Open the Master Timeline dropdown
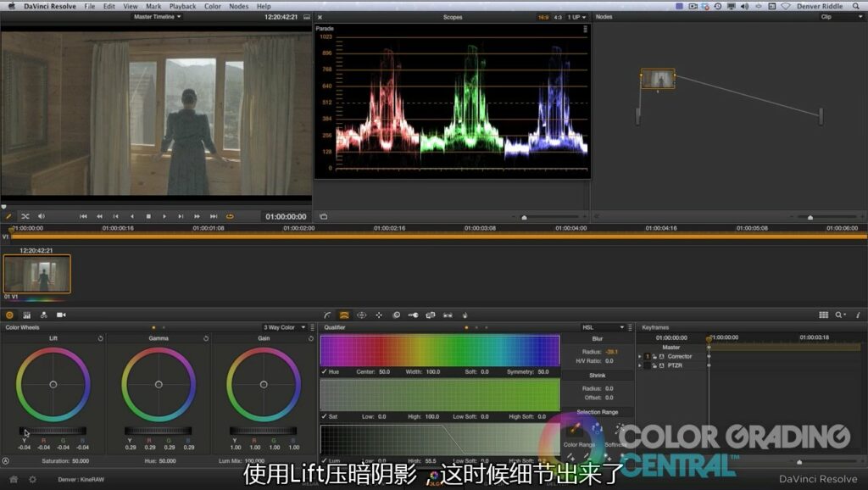This screenshot has width=868, height=490. coord(159,18)
